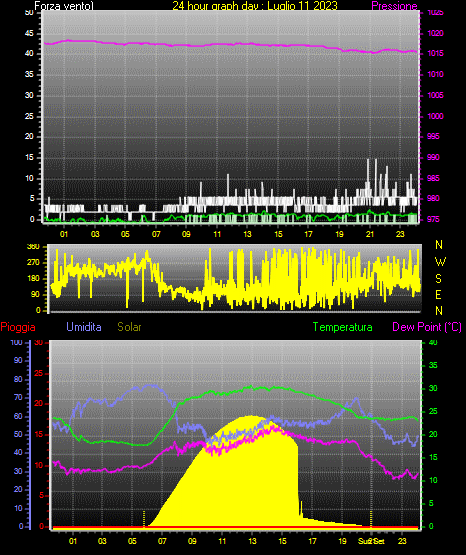
Task: Click the S compass letter beside wind direction
Action: 438,279
